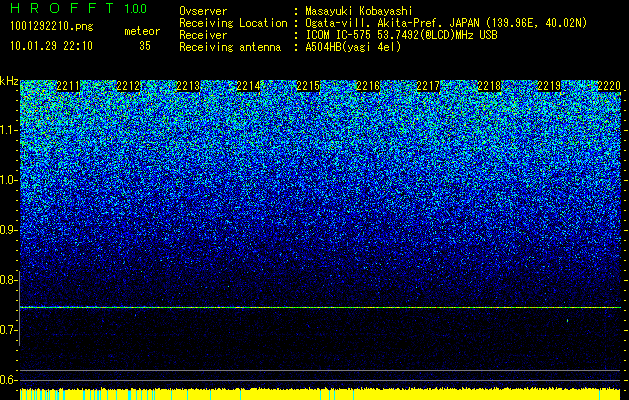Click the 2215 time marker
The width and height of the screenshot is (629, 400).
click(x=308, y=86)
